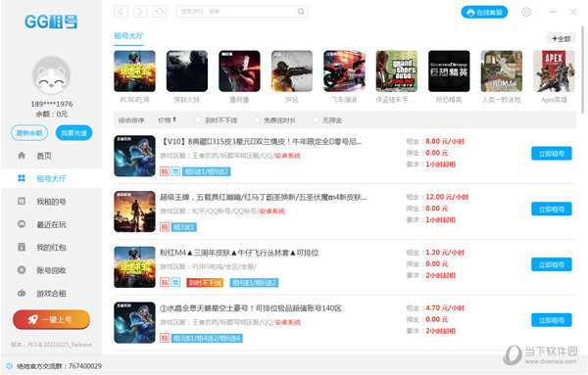Select 租号大厅 in the sidebar
Image resolution: width=588 pixels, height=375 pixels.
(x=51, y=178)
